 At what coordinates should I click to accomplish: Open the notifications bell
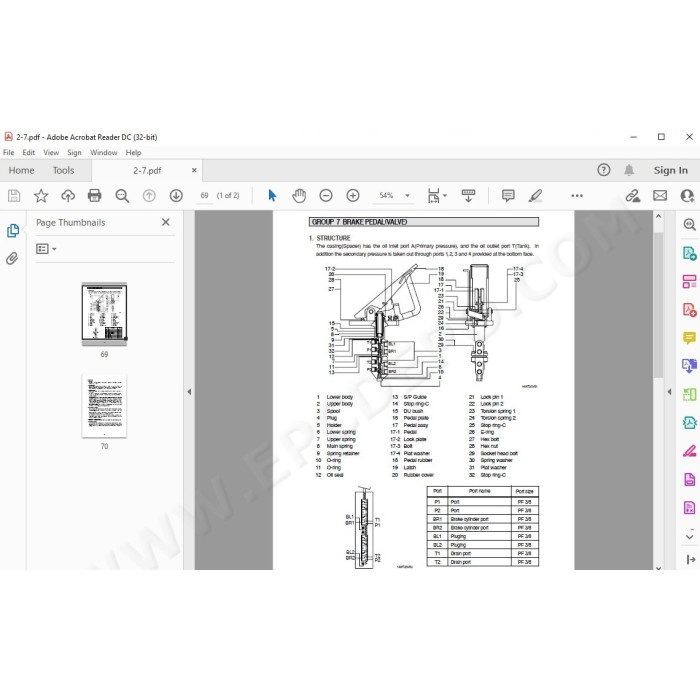tap(629, 170)
